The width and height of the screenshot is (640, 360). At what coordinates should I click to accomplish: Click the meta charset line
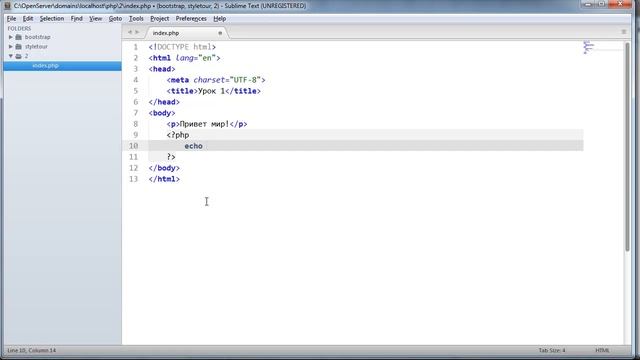pos(216,80)
